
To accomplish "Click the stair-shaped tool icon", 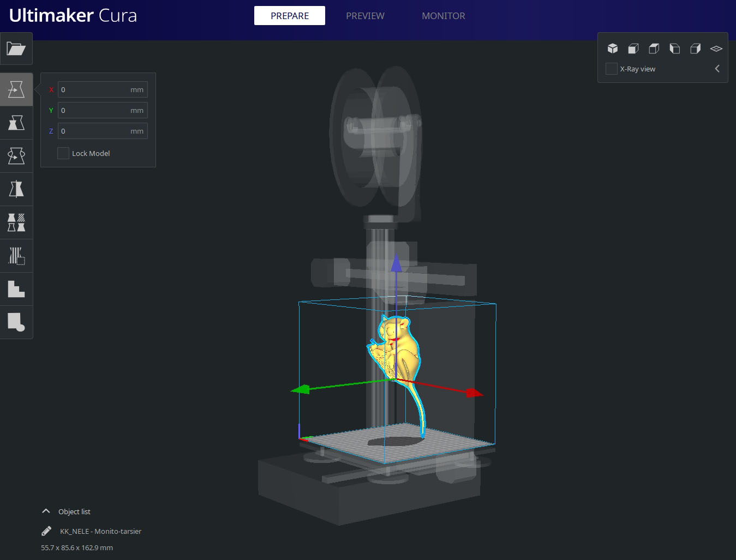I will pos(16,289).
